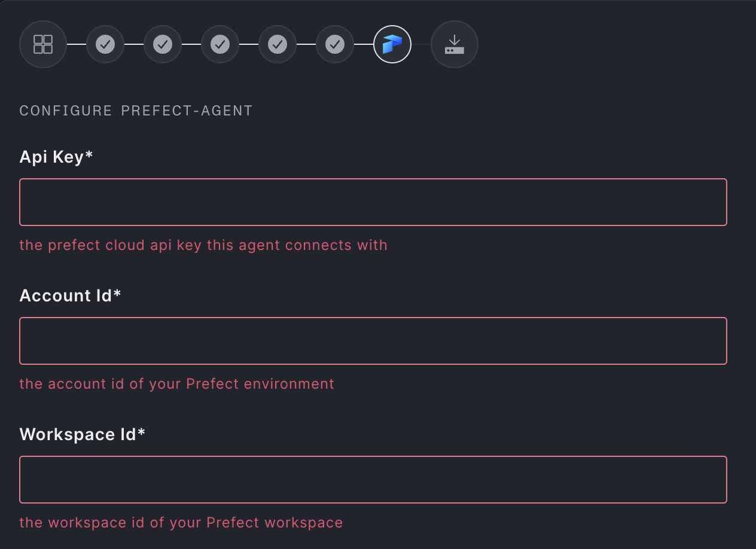Click the workspace id hint text
Image resolution: width=756 pixels, height=549 pixels.
pyautogui.click(x=181, y=523)
